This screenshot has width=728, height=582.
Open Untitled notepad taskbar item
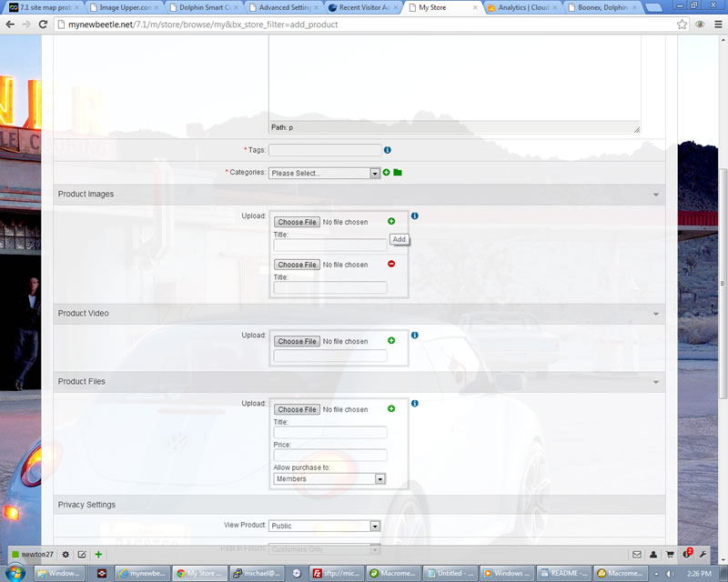[450, 573]
